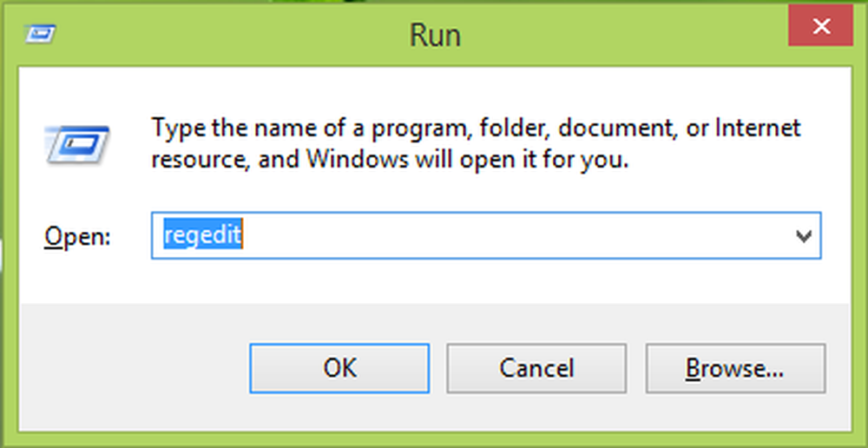Click the gray panel left of OK

[133, 368]
